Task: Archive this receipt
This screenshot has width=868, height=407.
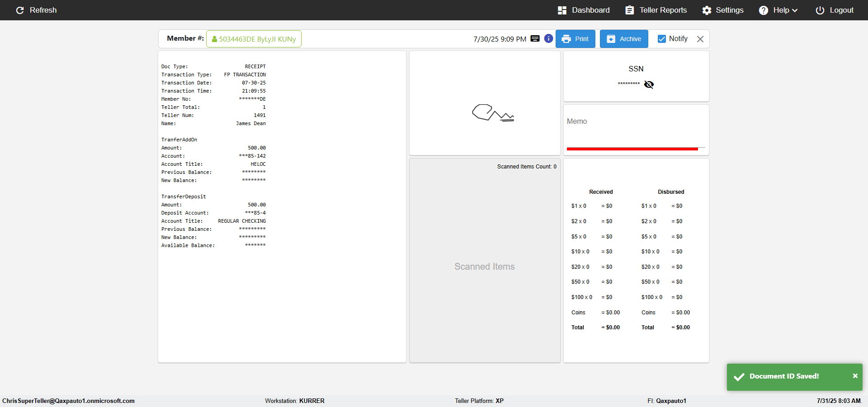Action: (x=624, y=39)
